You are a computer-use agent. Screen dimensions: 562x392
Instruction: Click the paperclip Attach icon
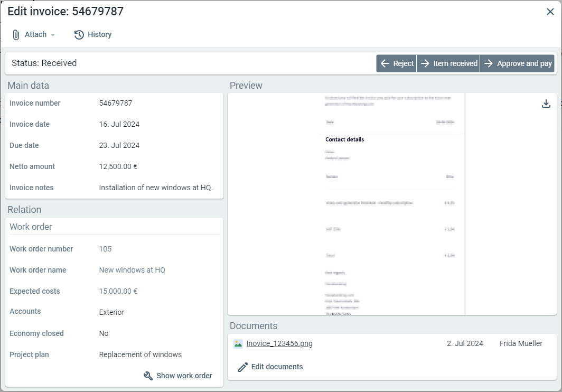[16, 35]
